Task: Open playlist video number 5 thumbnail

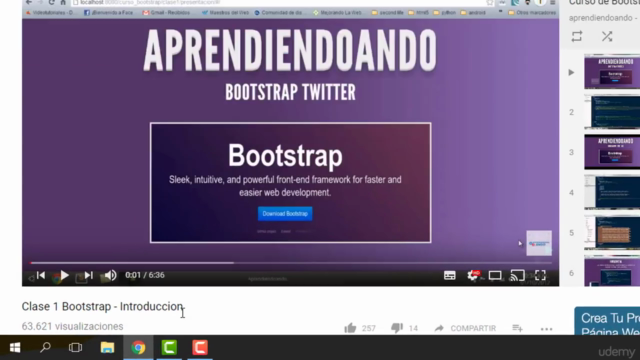Action: [x=612, y=232]
